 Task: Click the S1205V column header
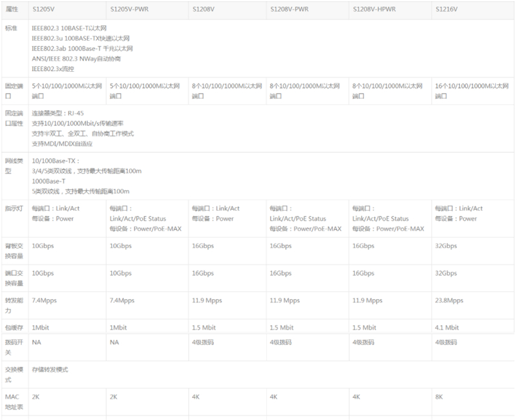click(45, 10)
